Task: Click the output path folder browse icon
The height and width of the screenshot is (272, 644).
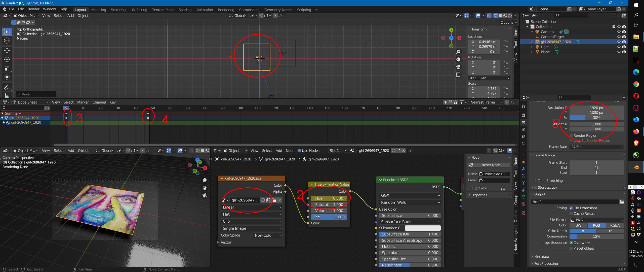Action: (x=622, y=202)
